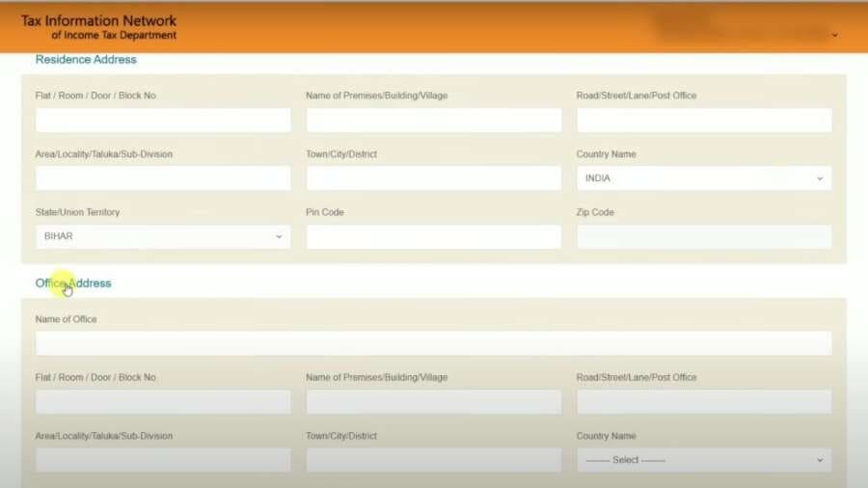Image resolution: width=868 pixels, height=488 pixels.
Task: Click Office Flat / Room / Door / Block No field
Action: point(163,402)
